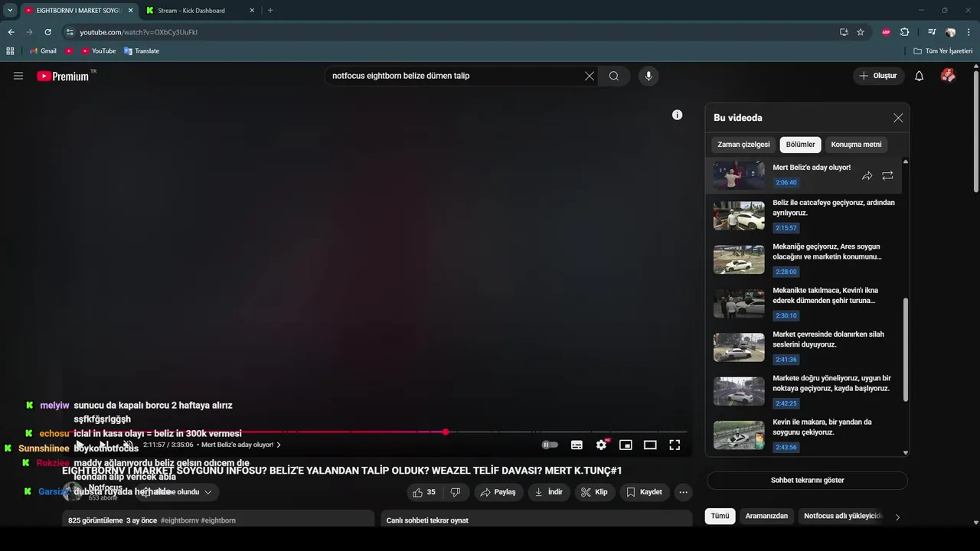
Task: Click the Kaydet button
Action: coord(644,492)
